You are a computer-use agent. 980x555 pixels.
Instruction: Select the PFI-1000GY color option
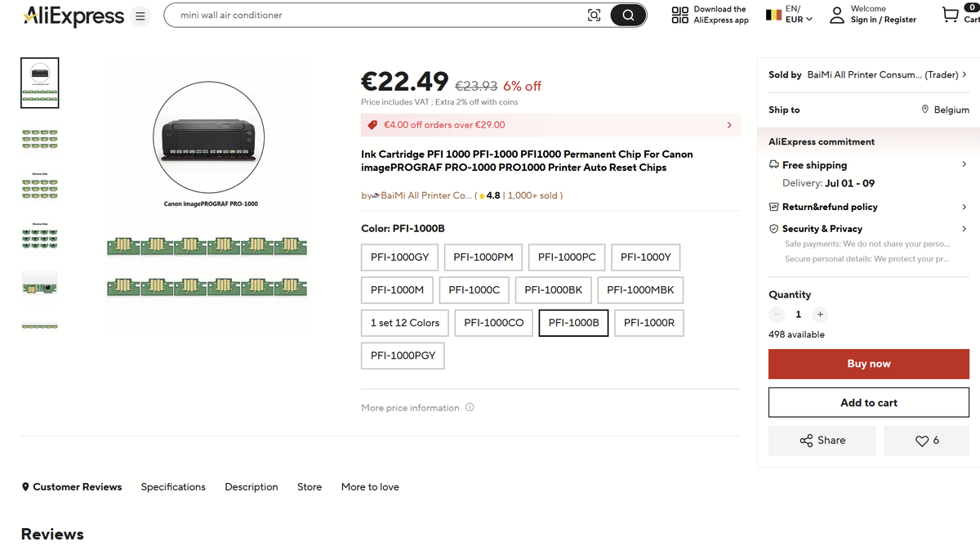click(400, 257)
